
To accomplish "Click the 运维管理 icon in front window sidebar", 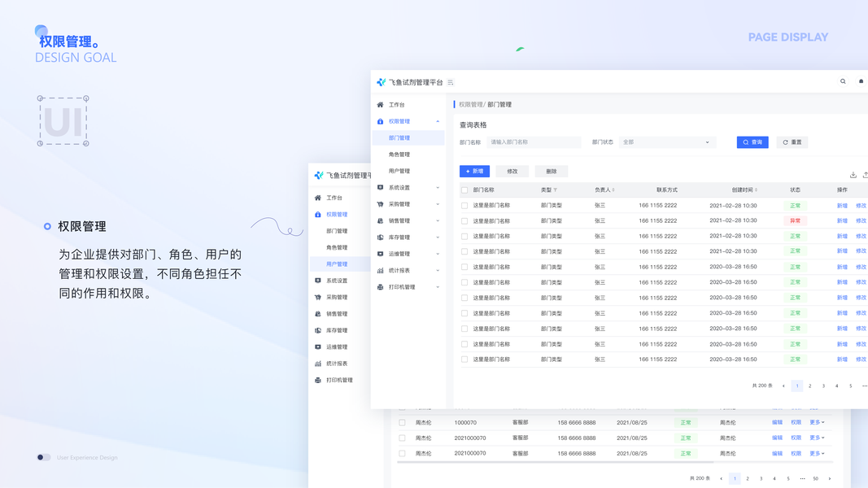I will coord(380,254).
